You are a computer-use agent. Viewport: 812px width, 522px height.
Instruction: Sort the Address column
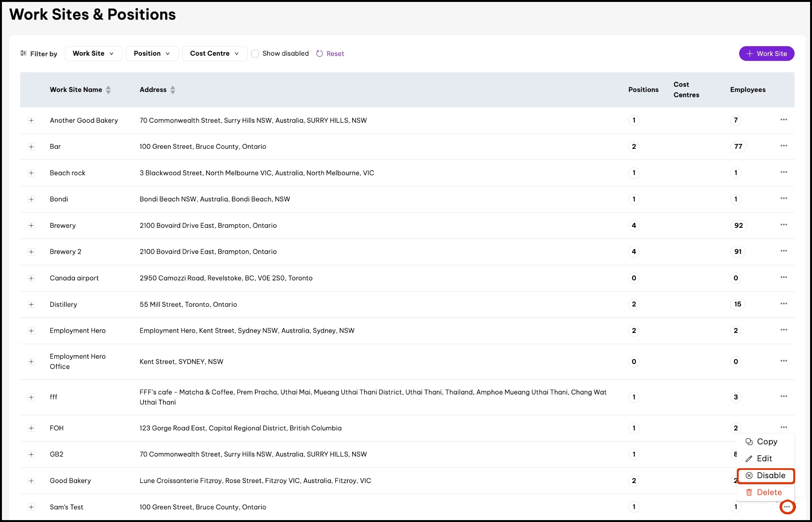click(173, 90)
